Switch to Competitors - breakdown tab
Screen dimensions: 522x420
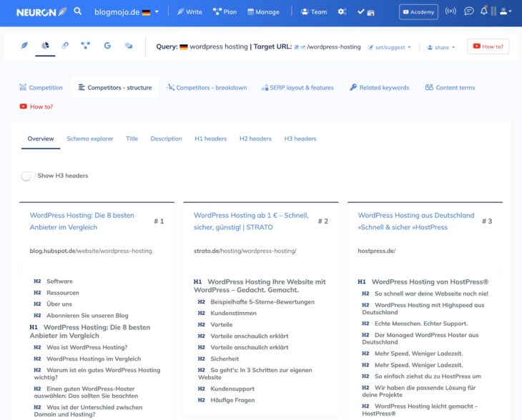click(207, 87)
